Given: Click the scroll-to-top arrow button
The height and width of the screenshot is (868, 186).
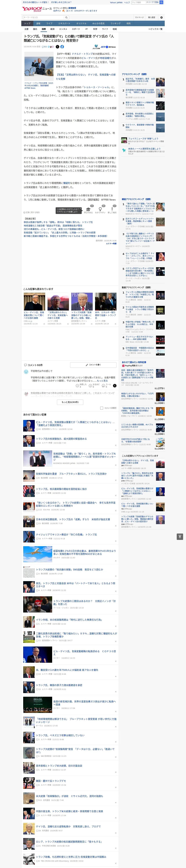Looking at the screenshot, I should pos(180,537).
